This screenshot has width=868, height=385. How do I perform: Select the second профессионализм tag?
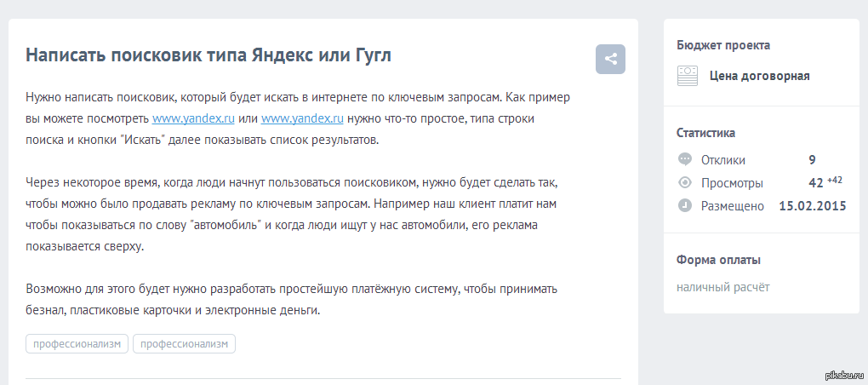(x=185, y=343)
